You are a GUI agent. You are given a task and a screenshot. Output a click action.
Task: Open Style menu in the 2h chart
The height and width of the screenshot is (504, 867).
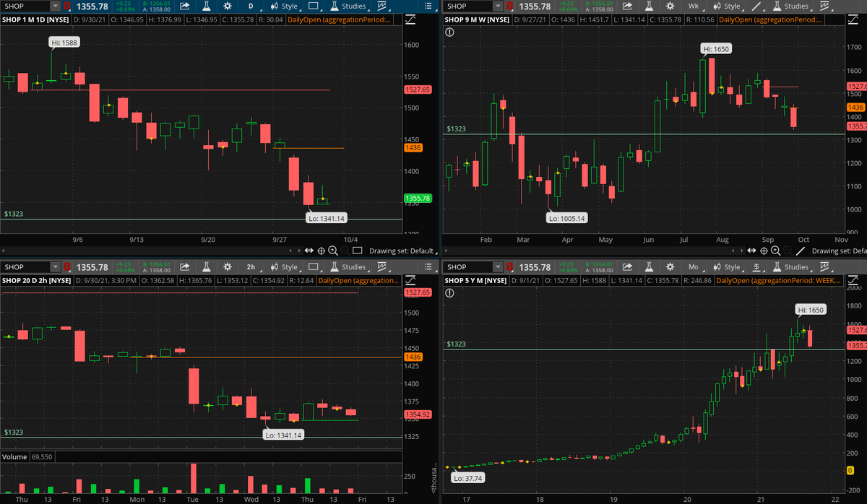pyautogui.click(x=283, y=267)
